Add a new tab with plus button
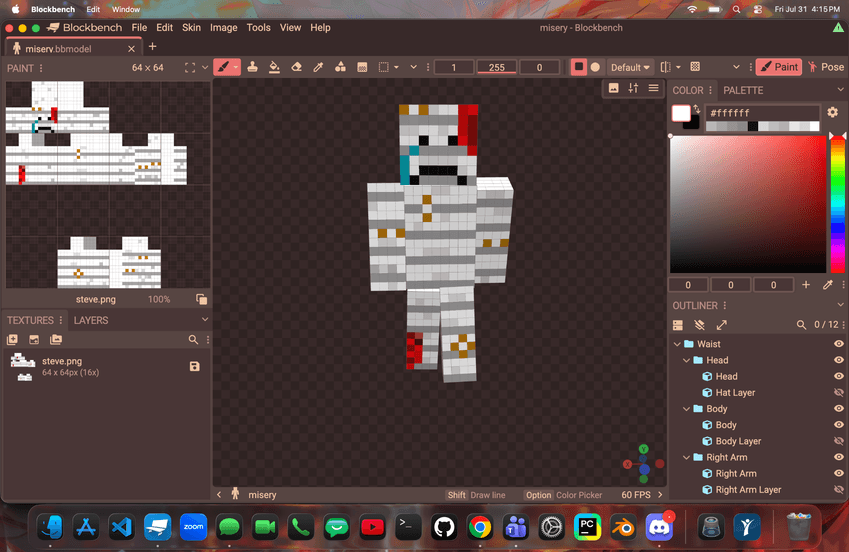The image size is (849, 552). (x=153, y=47)
